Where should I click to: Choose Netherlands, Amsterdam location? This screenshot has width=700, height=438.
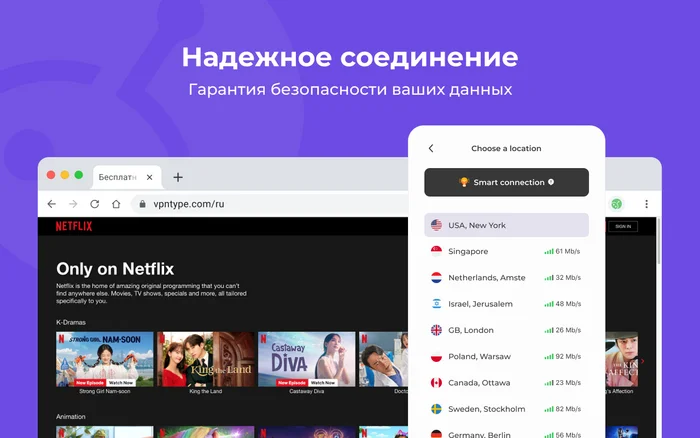coord(506,278)
